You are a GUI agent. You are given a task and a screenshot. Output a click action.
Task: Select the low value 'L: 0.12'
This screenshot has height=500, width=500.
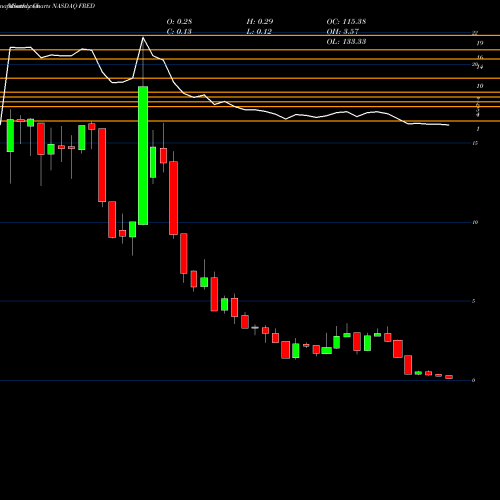point(259,31)
